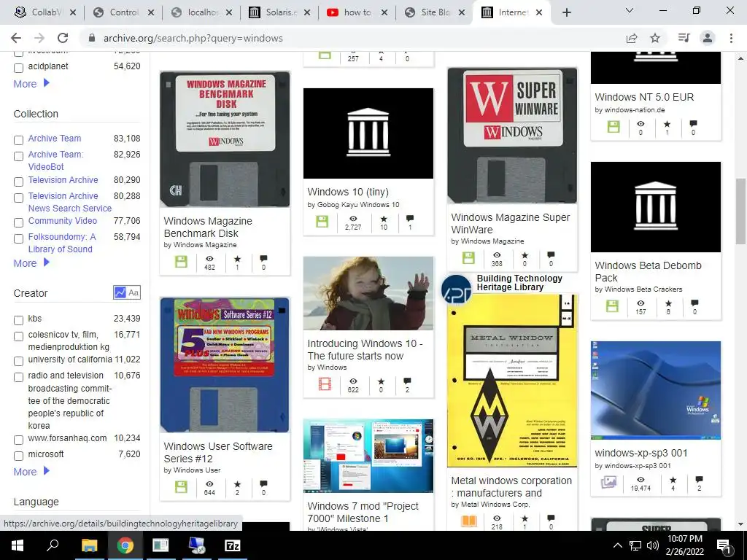
Task: Open the Windows Start menu
Action: [18, 545]
